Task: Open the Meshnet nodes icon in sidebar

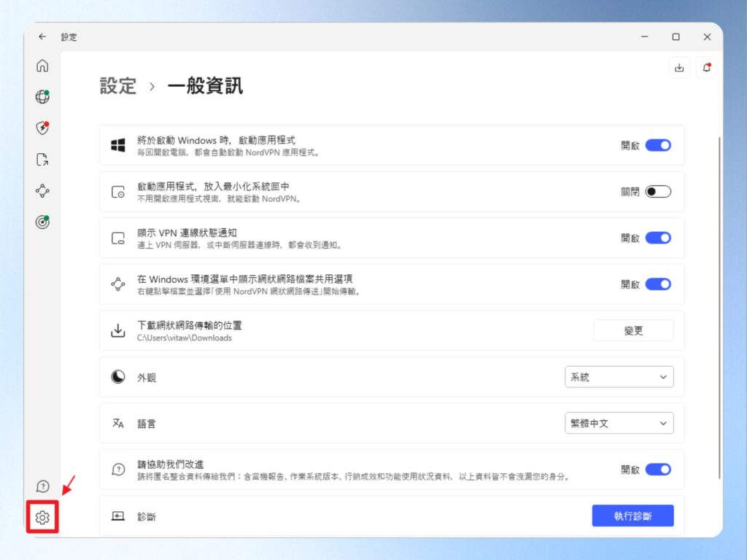Action: (x=42, y=191)
